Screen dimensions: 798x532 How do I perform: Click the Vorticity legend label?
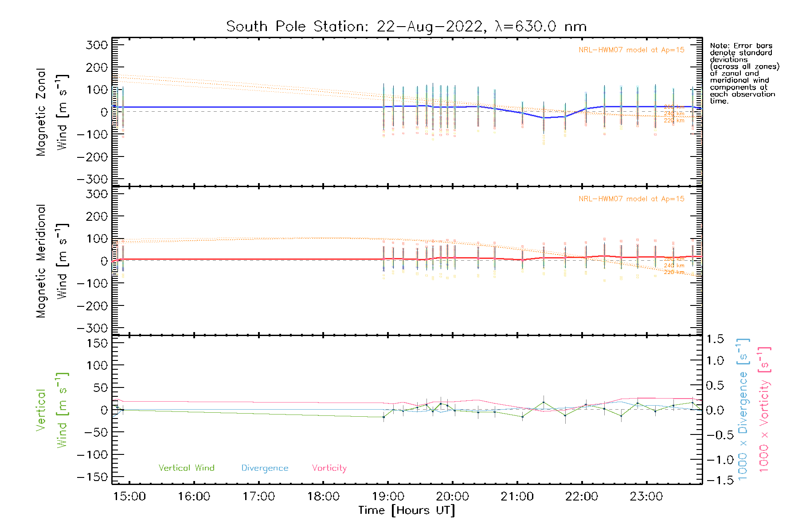(329, 468)
